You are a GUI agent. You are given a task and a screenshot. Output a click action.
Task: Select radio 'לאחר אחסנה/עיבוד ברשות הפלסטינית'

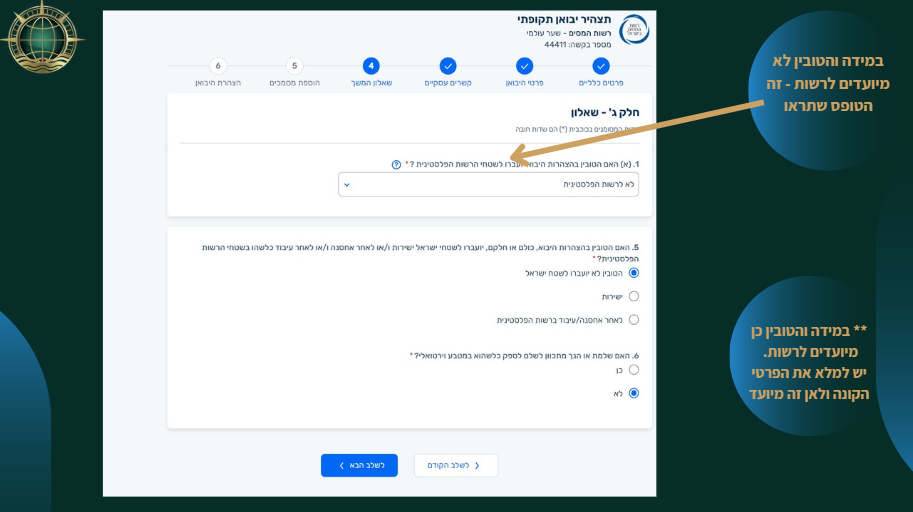coord(634,320)
